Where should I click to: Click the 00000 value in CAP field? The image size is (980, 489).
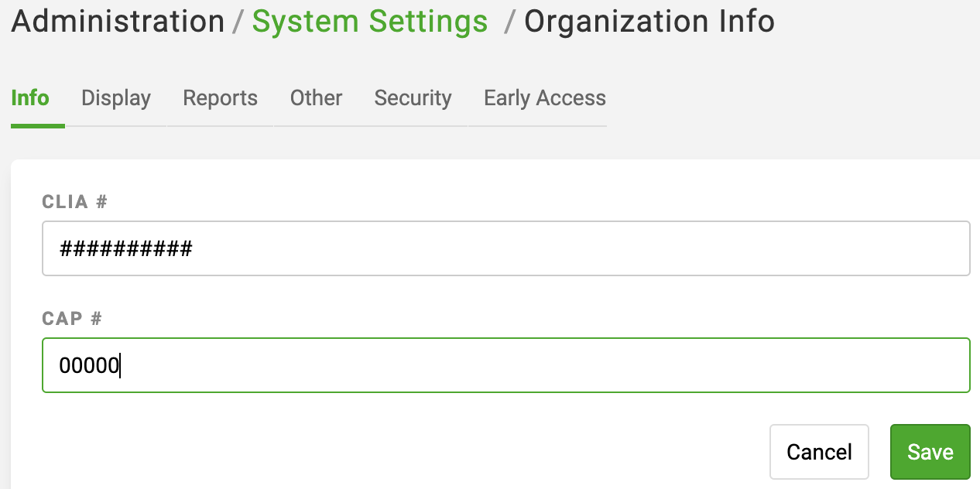[89, 366]
